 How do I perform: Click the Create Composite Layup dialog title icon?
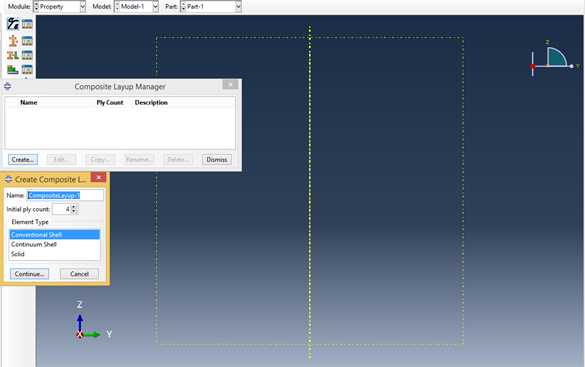(x=9, y=179)
